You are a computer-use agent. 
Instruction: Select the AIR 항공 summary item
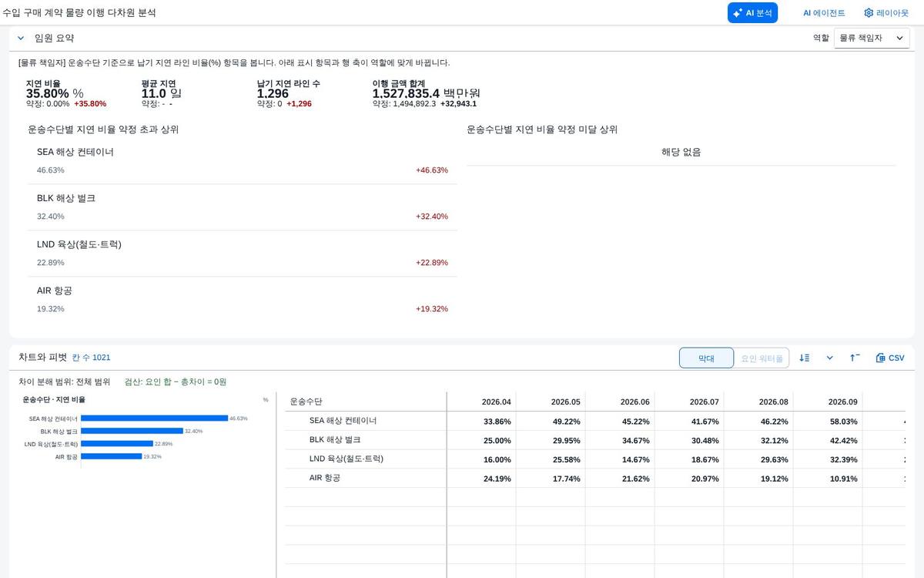tap(242, 300)
